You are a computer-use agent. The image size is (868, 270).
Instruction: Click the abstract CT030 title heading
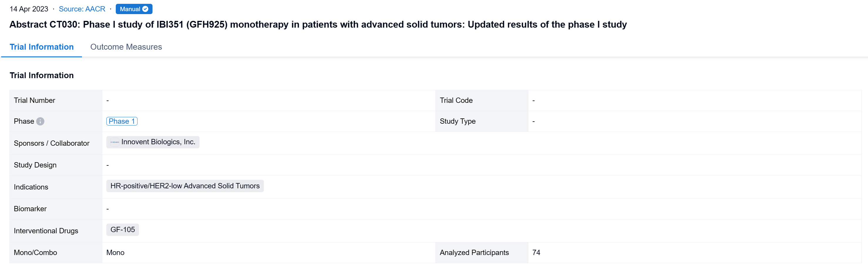[318, 25]
